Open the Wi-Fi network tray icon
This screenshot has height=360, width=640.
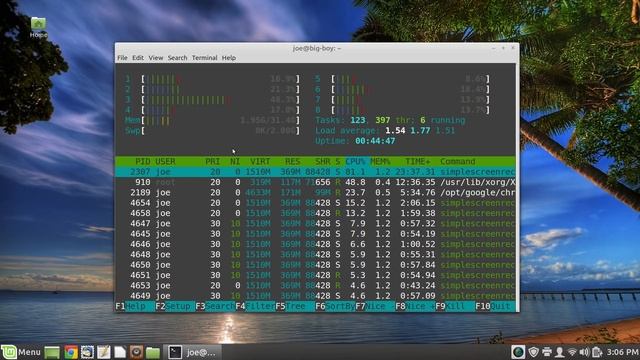572,352
